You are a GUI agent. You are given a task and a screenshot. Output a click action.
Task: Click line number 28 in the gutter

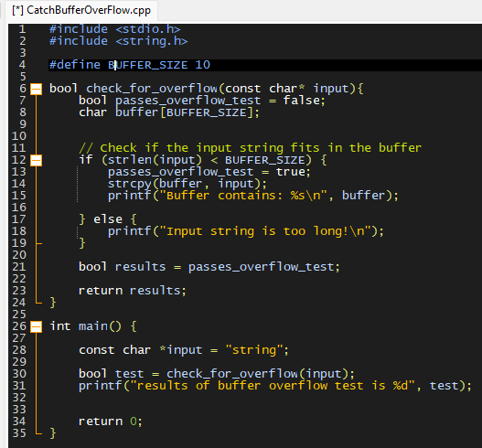19,350
